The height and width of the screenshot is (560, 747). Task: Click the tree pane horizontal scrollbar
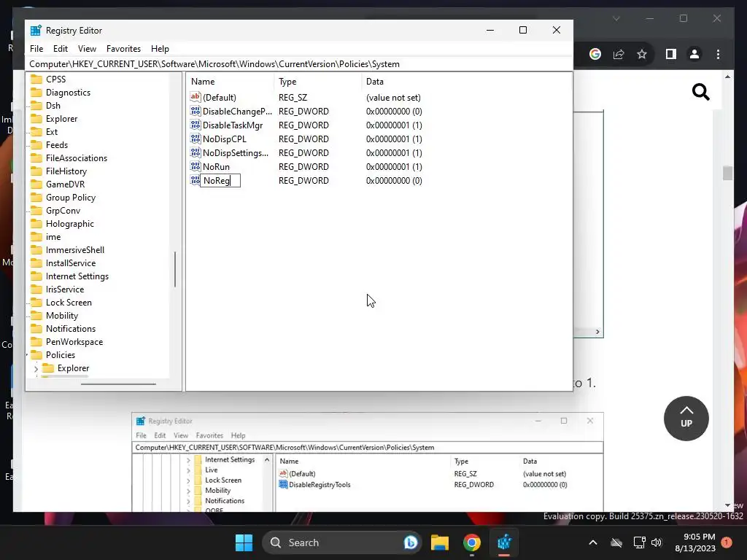118,384
